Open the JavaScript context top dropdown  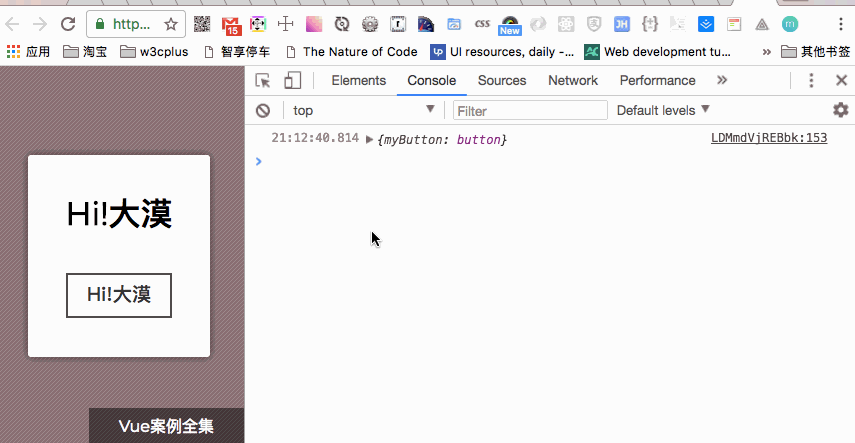click(x=364, y=110)
